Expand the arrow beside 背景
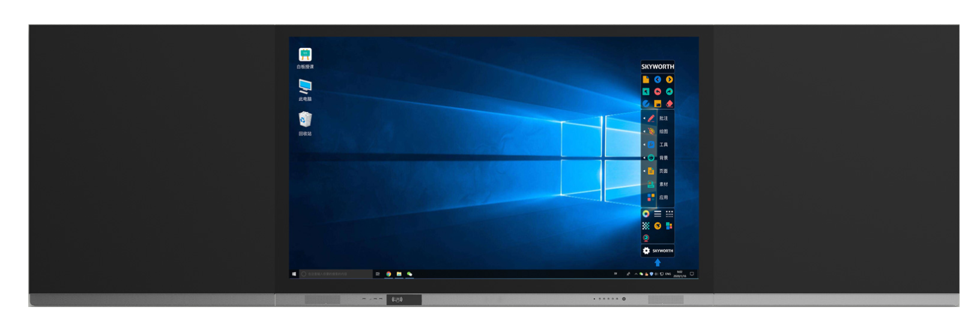The image size is (980, 322). click(644, 158)
